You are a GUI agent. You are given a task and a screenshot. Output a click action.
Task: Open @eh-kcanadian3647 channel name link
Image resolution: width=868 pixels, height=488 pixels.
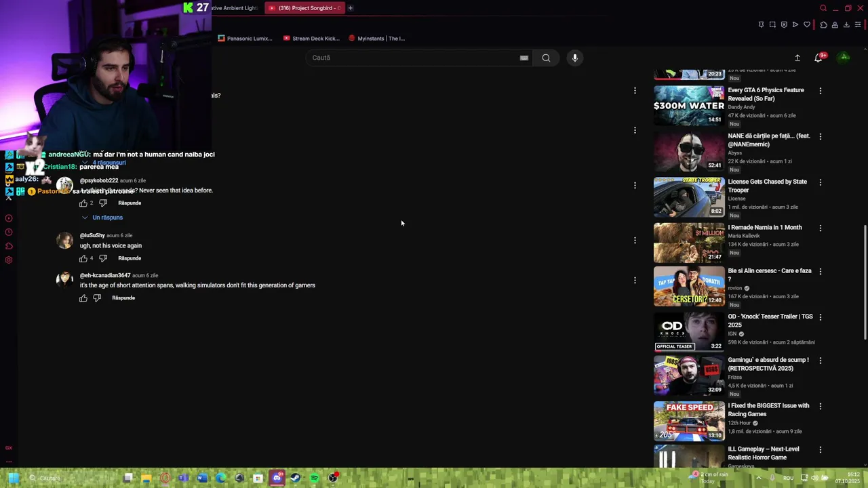click(x=105, y=276)
